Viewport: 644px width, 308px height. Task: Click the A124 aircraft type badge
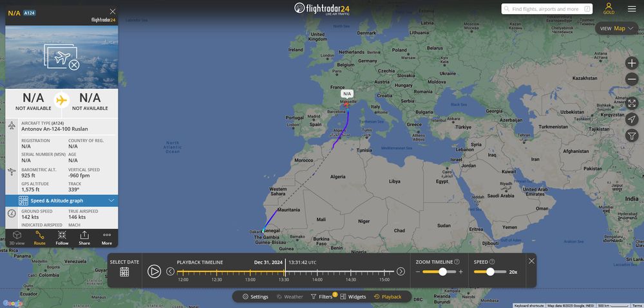(29, 13)
